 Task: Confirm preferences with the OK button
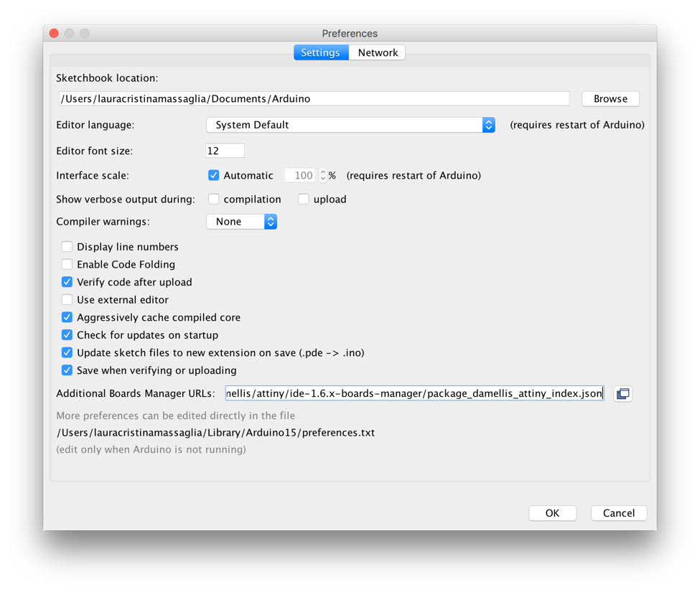pos(552,513)
